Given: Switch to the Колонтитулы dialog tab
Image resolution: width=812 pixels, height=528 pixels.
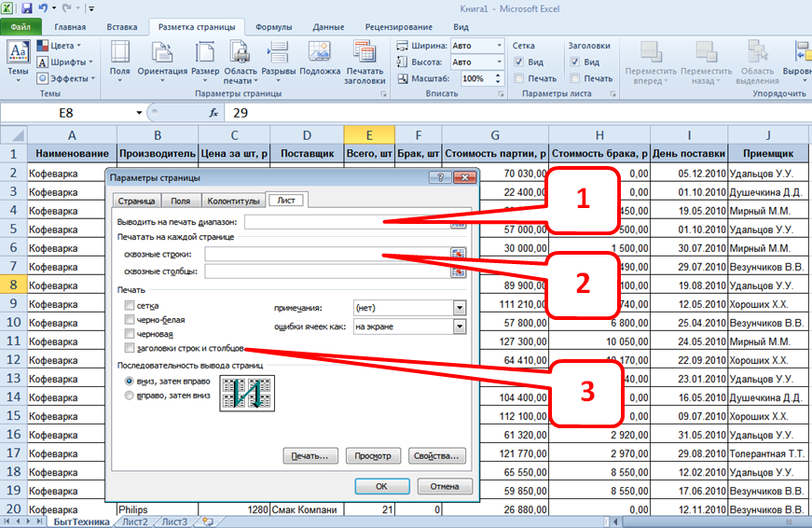Looking at the screenshot, I should [x=232, y=200].
